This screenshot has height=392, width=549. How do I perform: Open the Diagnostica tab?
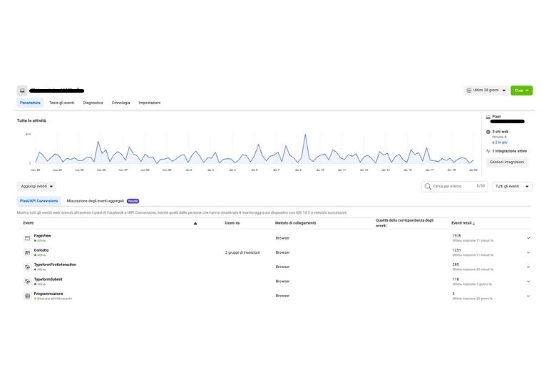[x=93, y=103]
